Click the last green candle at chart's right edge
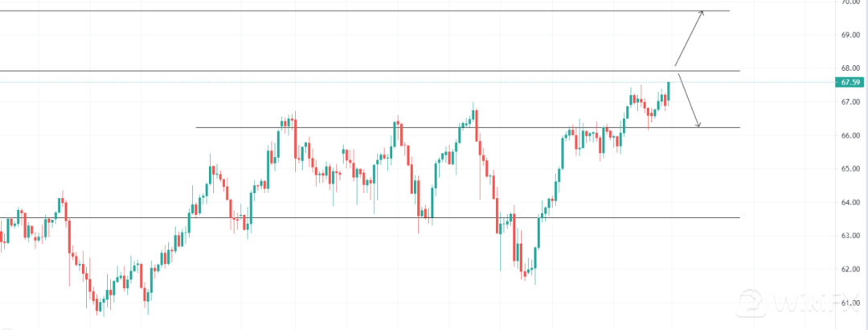 668,91
